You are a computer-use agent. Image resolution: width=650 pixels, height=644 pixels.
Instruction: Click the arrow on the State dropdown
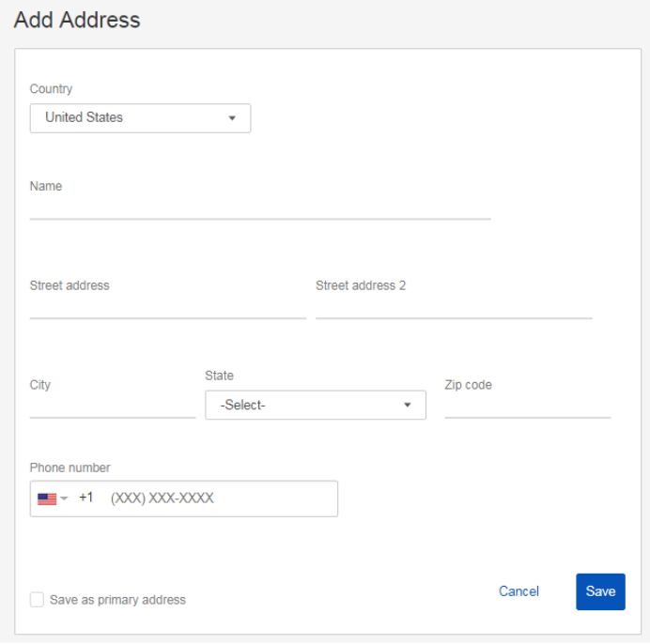pyautogui.click(x=408, y=406)
